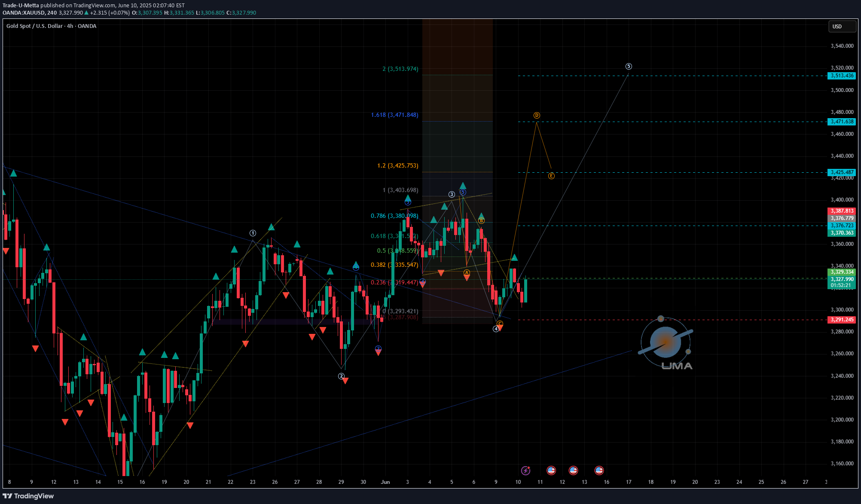Screen dimensions: 861x504
Task: Select orange circled B wave label
Action: [x=481, y=221]
